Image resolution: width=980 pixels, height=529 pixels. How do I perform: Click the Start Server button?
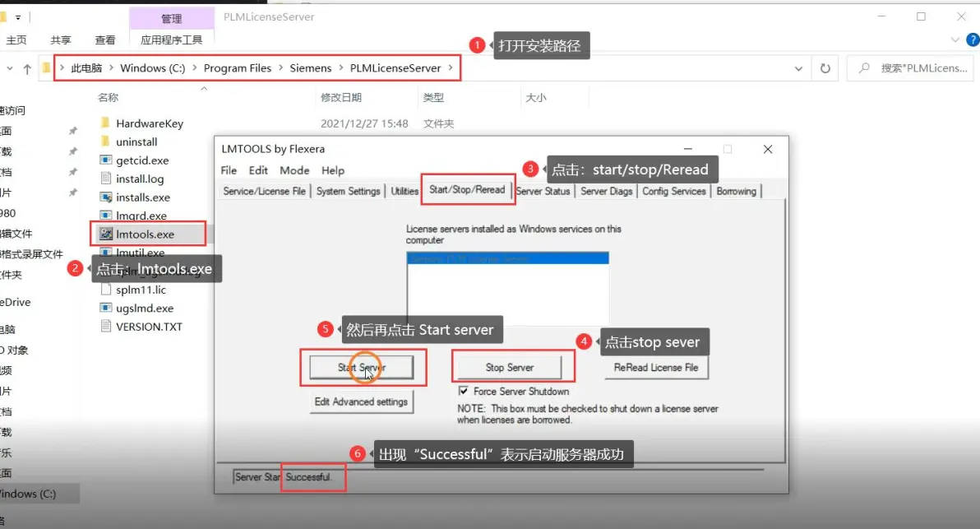point(361,367)
